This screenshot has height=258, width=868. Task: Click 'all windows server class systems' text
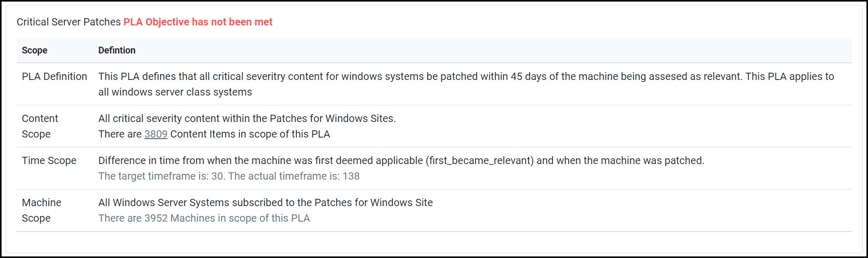[x=175, y=92]
